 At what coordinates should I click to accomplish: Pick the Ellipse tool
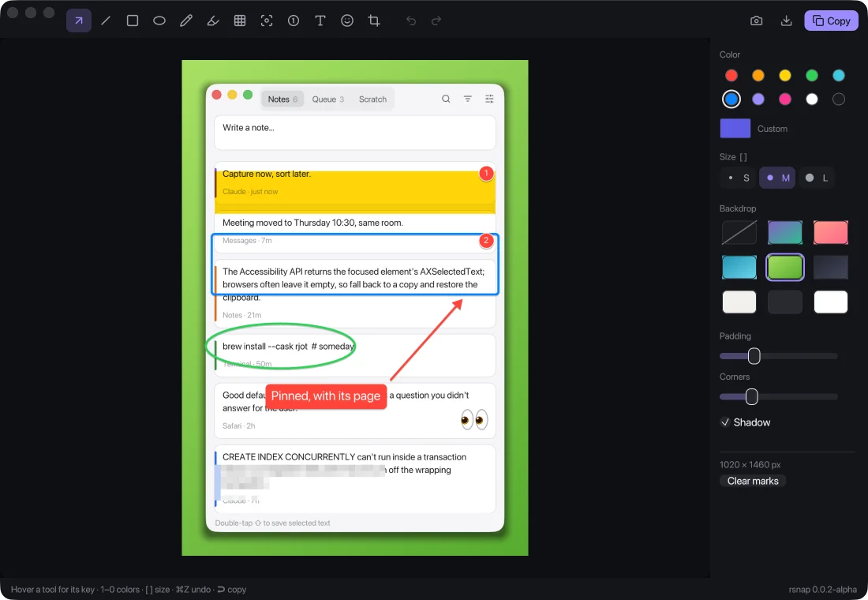click(x=159, y=21)
